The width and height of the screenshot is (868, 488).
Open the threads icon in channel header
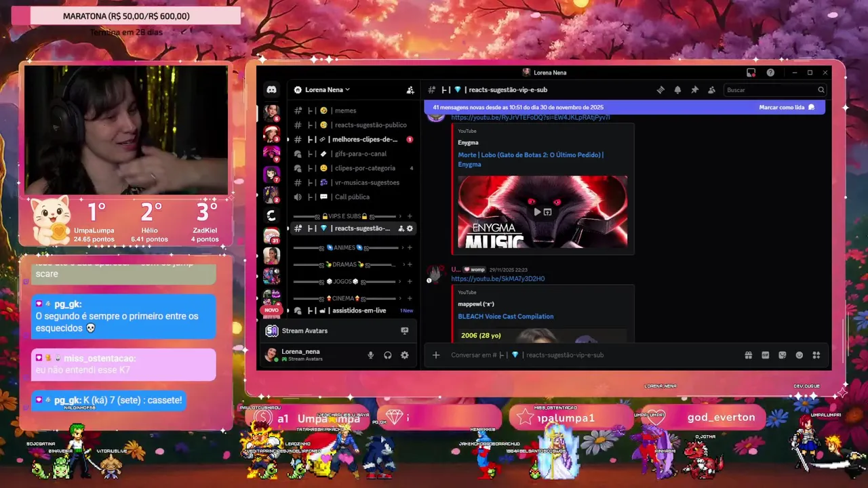(660, 89)
